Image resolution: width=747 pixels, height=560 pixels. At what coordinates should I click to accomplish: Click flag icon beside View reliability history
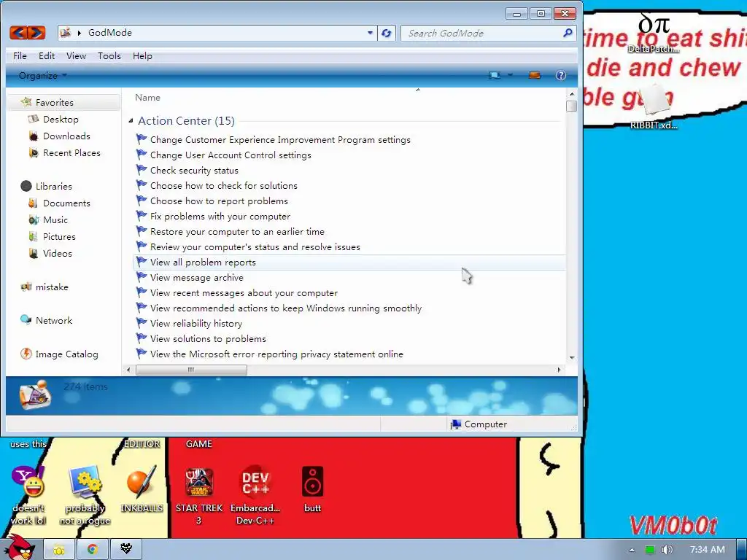tap(142, 323)
